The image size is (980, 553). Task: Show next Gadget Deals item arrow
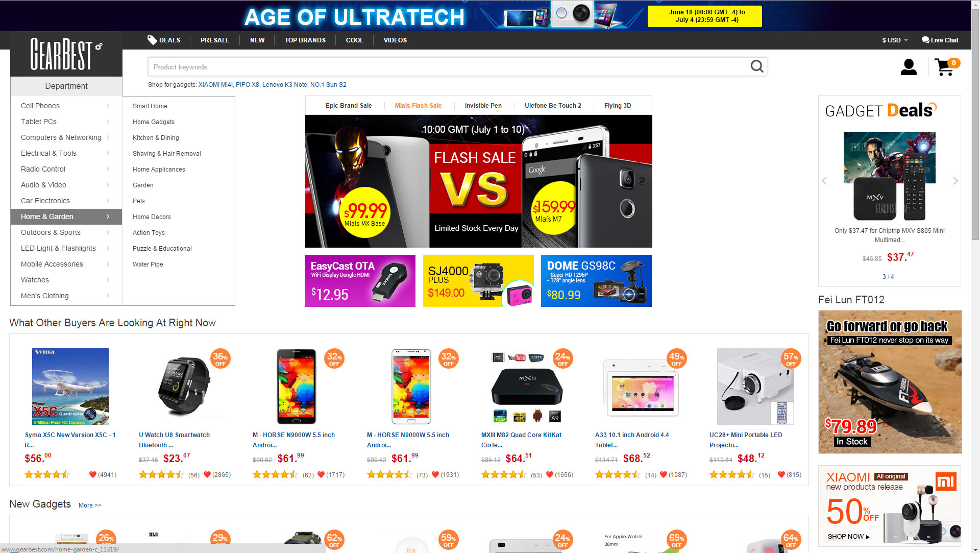955,181
